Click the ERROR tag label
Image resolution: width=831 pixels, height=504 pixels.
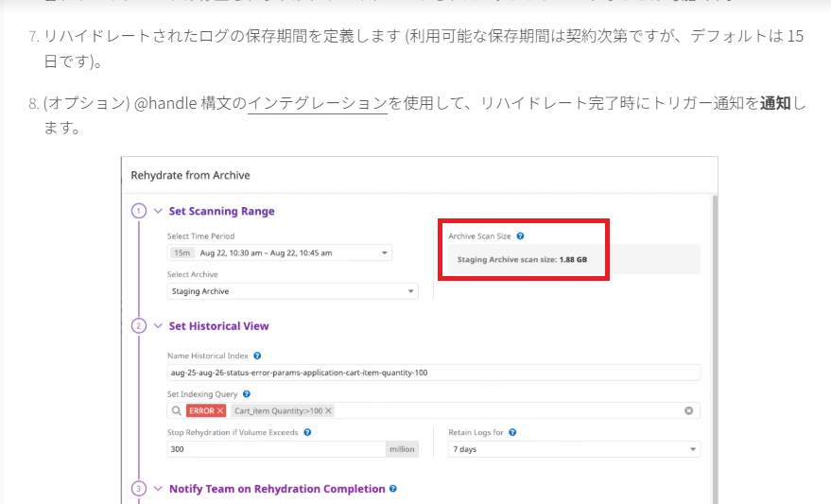pyautogui.click(x=201, y=410)
